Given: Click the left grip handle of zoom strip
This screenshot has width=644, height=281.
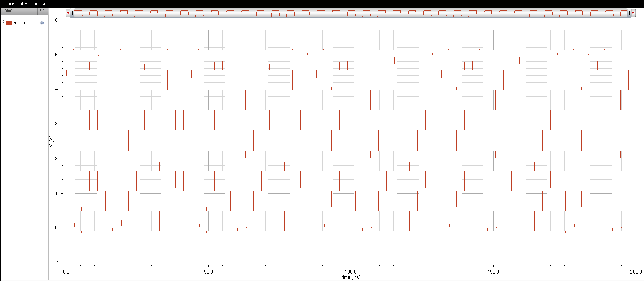Looking at the screenshot, I should (72, 13).
